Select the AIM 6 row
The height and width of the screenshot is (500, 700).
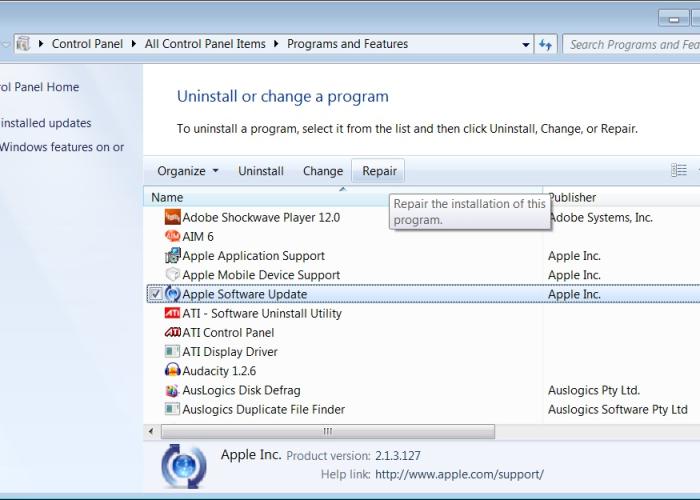423,236
